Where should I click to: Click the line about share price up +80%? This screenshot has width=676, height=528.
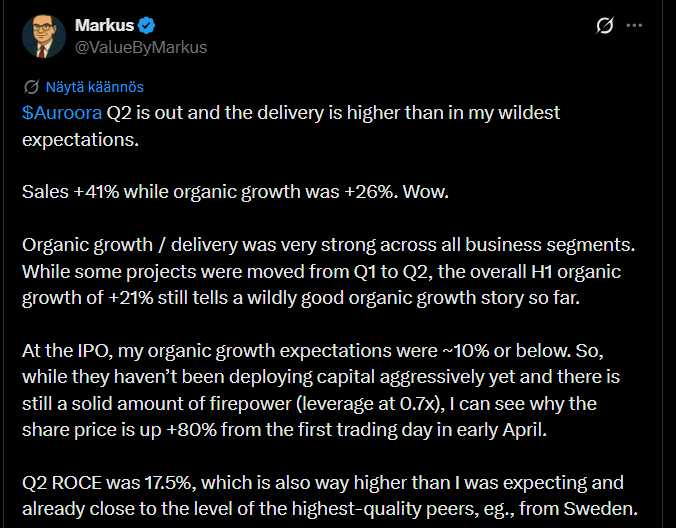(285, 430)
